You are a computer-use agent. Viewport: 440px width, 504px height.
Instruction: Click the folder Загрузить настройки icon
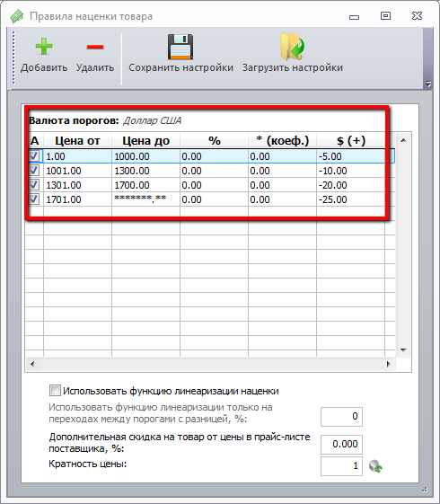tap(292, 47)
